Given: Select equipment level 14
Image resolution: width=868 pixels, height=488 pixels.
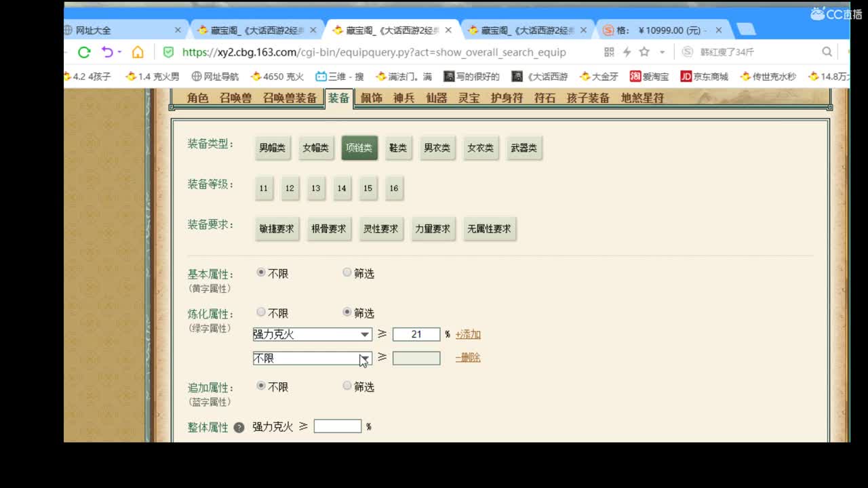Looking at the screenshot, I should click(342, 188).
